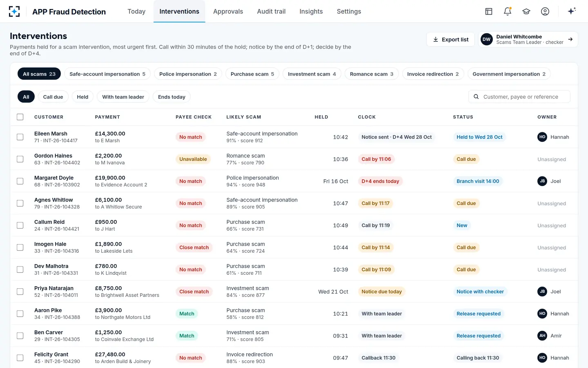The image size is (588, 368).
Task: Click the Unavailable payee check badge
Action: [x=193, y=159]
